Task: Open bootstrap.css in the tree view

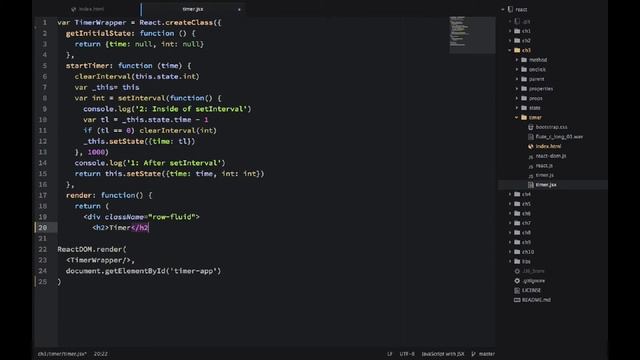Action: pos(551,127)
